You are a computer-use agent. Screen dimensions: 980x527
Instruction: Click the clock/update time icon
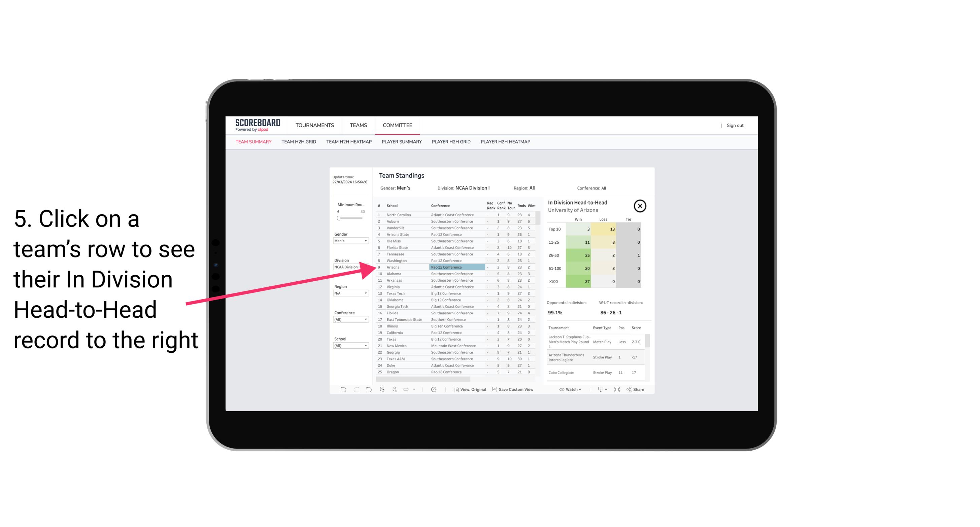434,389
